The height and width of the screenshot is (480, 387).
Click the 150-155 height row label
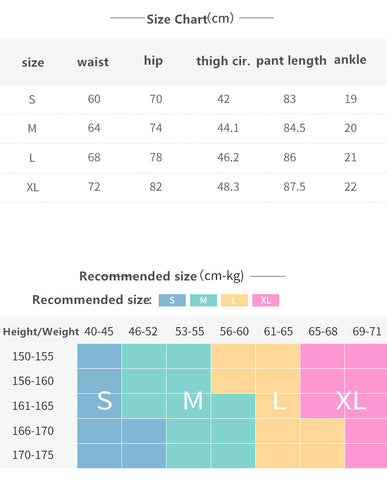33,356
